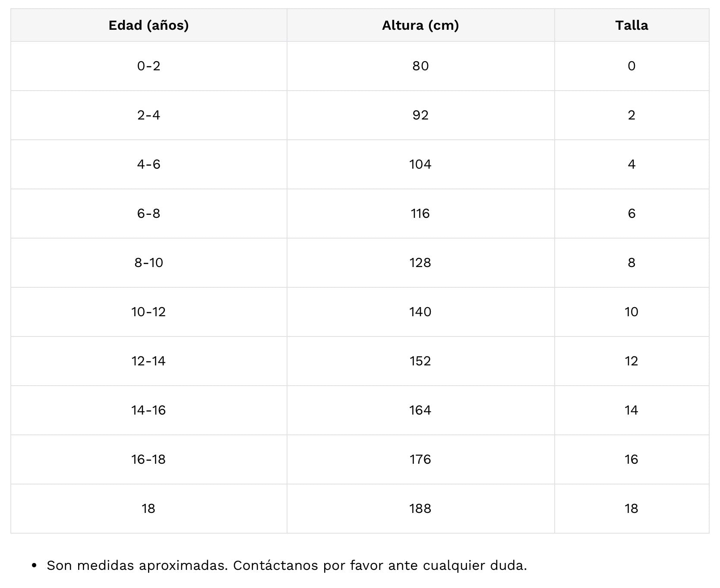Select the age range cell "14-16"

point(148,410)
